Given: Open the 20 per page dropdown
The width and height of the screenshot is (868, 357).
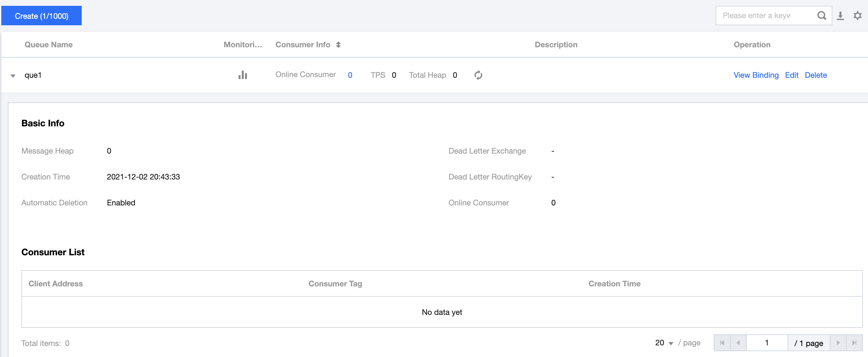Looking at the screenshot, I should pyautogui.click(x=664, y=343).
